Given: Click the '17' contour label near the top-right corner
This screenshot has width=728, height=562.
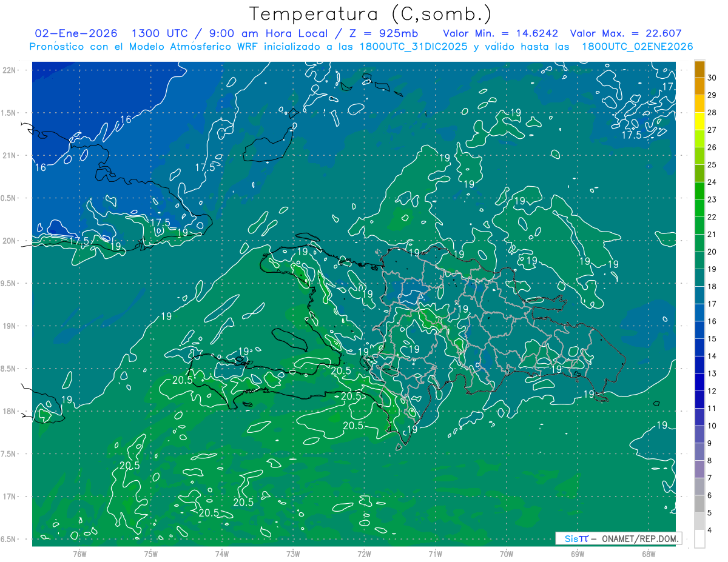Looking at the screenshot, I should click(667, 87).
